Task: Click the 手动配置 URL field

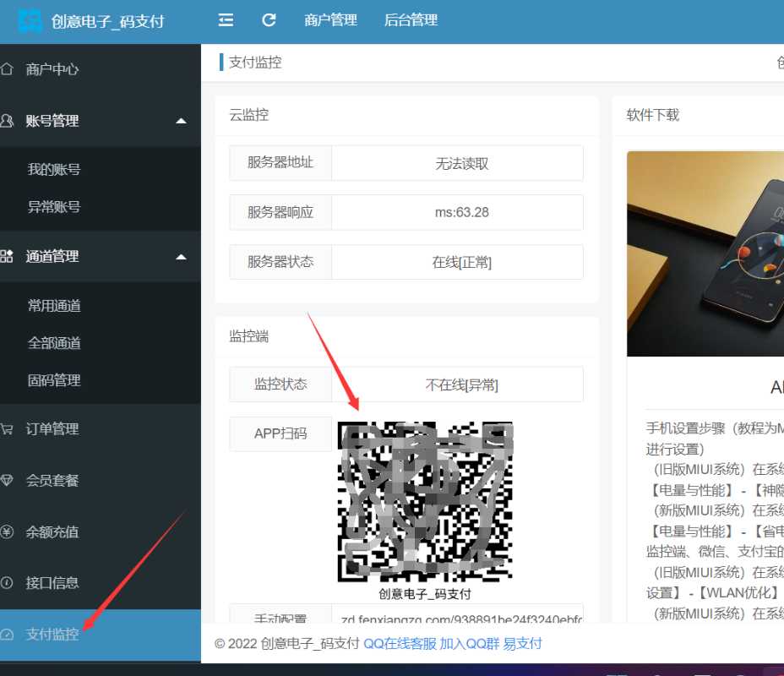Action: click(x=457, y=614)
